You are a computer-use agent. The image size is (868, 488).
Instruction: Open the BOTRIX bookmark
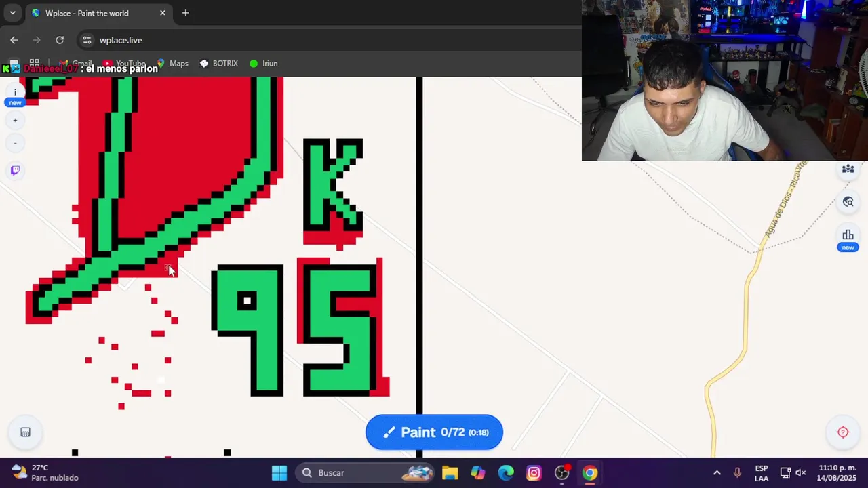tap(218, 63)
